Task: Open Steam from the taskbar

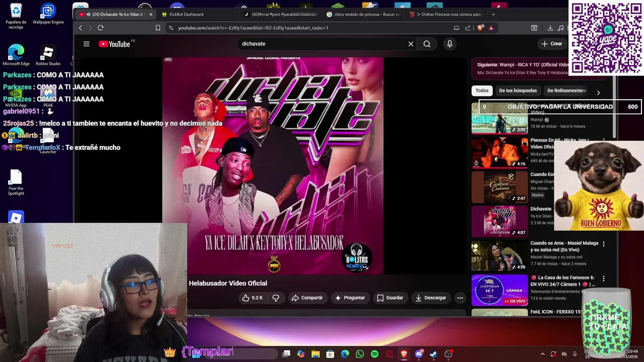Action: point(433,354)
